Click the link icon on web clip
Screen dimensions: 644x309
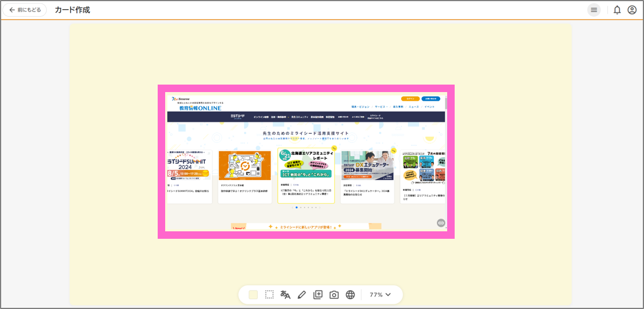[x=441, y=223]
